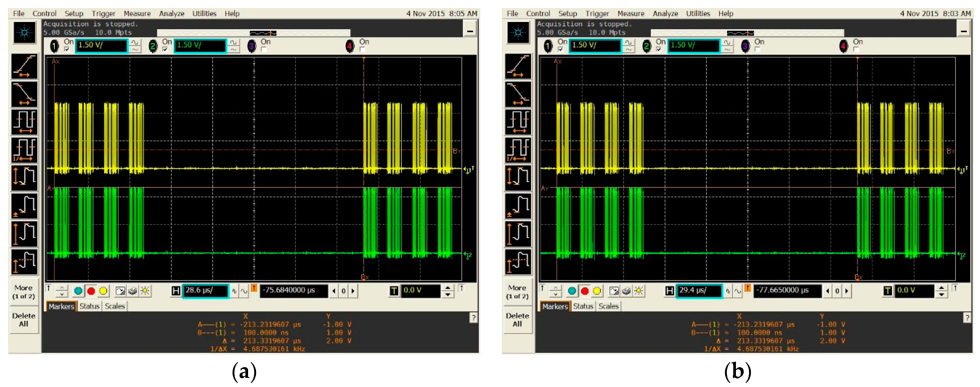Select frequency (1/period) measurement icon in scope (b)

(x=518, y=150)
